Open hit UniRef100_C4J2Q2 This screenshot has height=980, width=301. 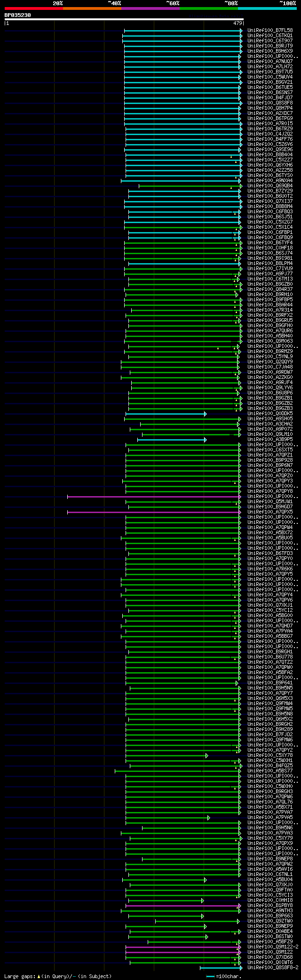[x=270, y=134]
